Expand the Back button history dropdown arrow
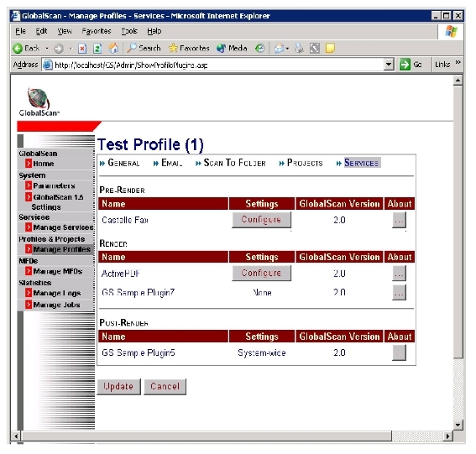Viewport: 476px width, 454px height. tap(47, 48)
